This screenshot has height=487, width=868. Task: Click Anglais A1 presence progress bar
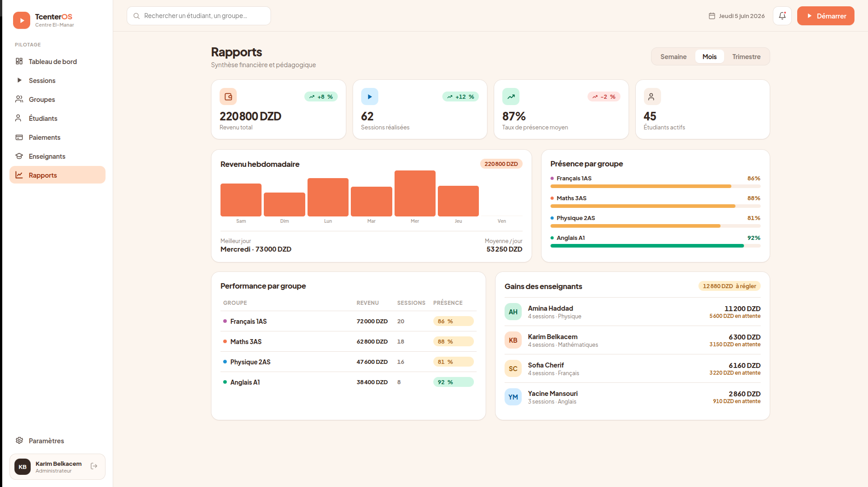click(x=655, y=246)
